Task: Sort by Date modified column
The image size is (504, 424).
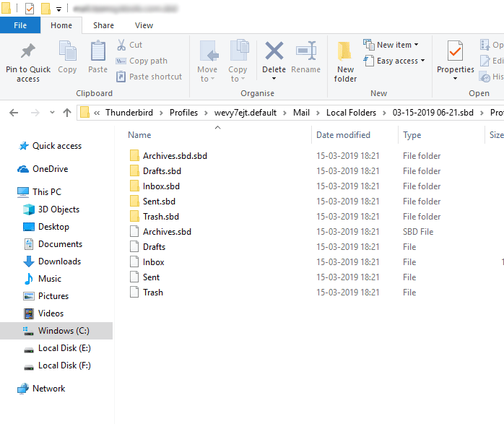Action: click(343, 135)
